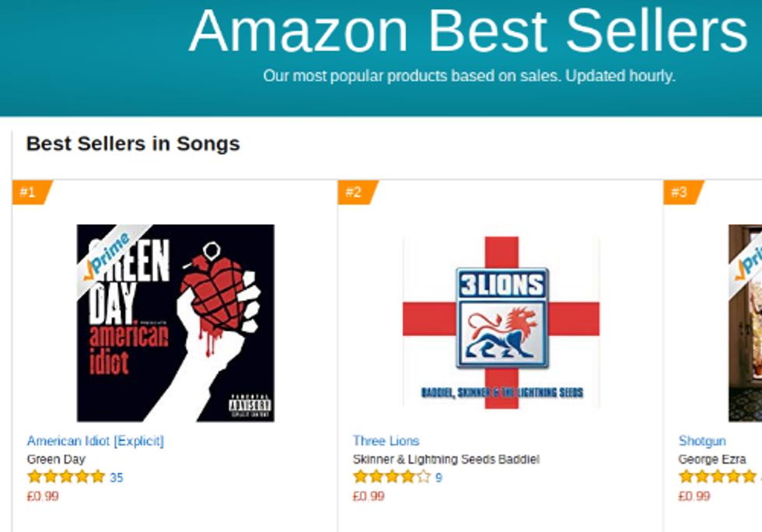
Task: Open the Three Lions album cover
Action: (x=501, y=323)
